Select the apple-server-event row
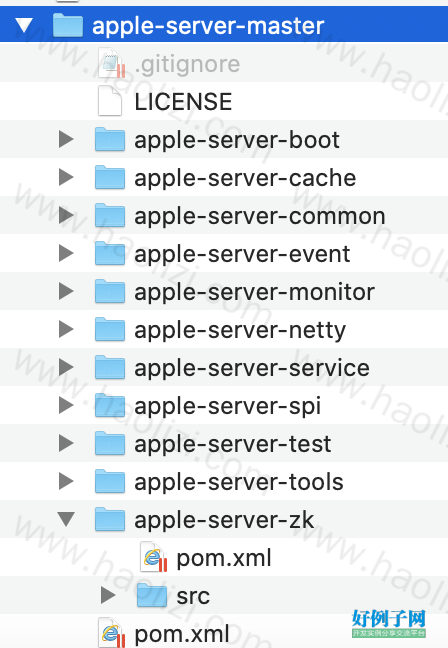 click(224, 253)
